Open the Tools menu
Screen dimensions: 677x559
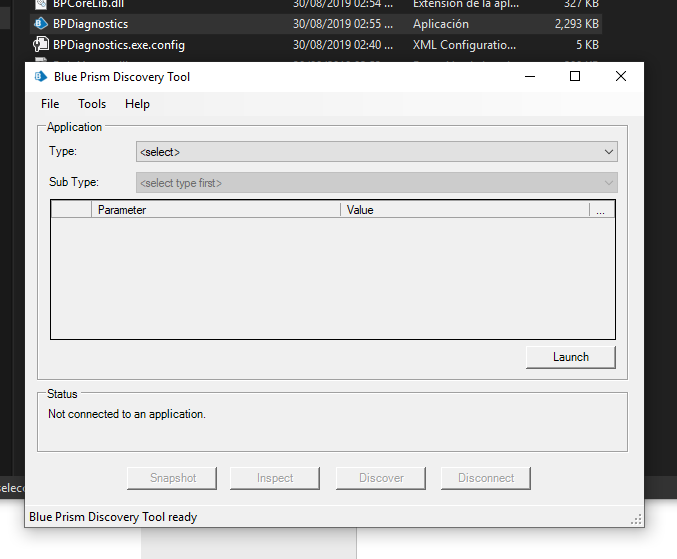click(x=92, y=104)
